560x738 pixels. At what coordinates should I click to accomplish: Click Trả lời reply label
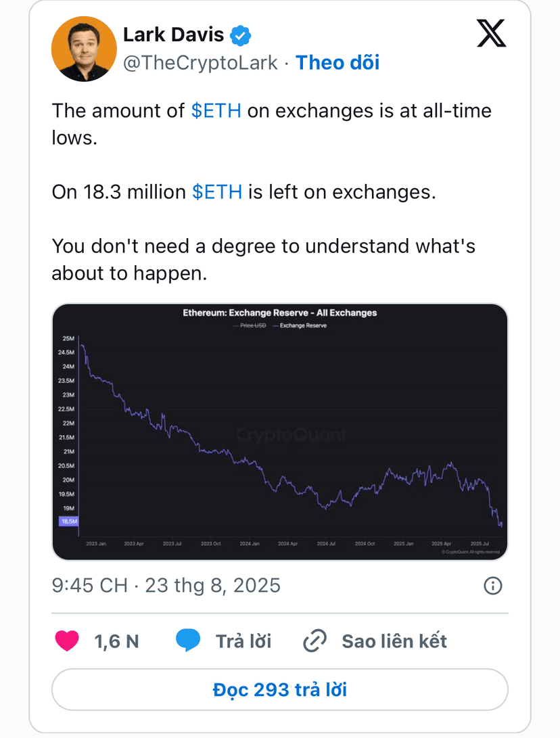pos(243,641)
